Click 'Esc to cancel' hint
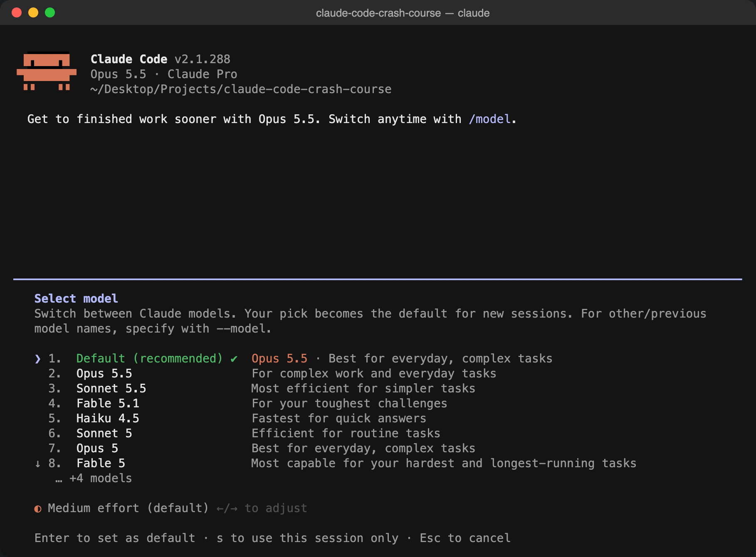Viewport: 756px width, 557px height. [x=465, y=538]
